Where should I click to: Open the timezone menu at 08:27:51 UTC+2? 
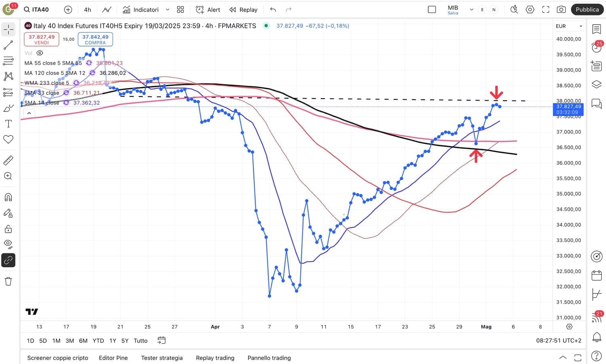(559, 341)
